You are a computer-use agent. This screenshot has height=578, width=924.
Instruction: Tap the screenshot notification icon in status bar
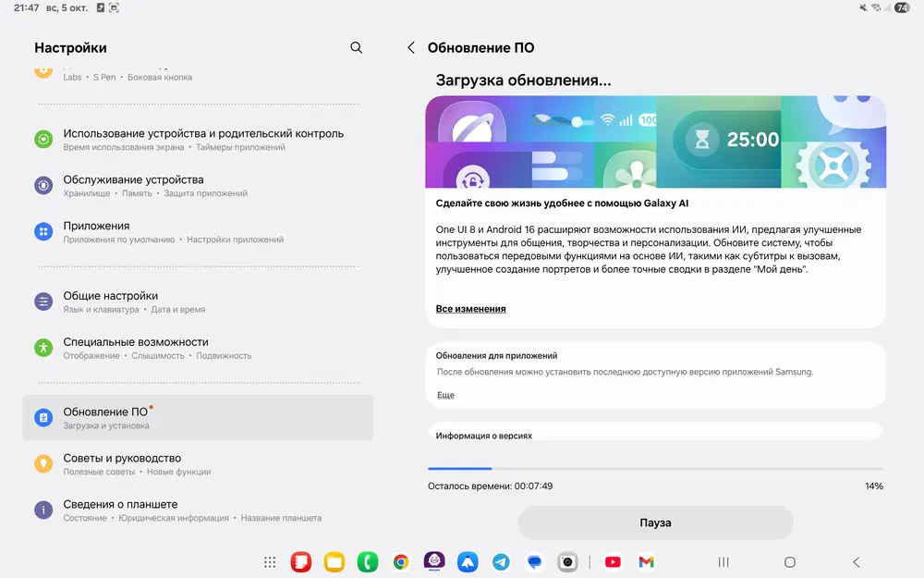coord(114,7)
